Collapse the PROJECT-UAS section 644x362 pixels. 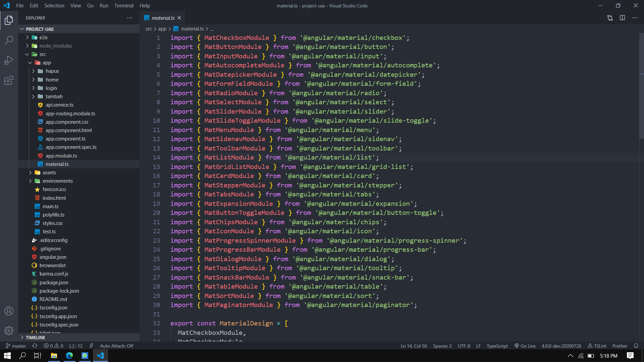(79, 29)
